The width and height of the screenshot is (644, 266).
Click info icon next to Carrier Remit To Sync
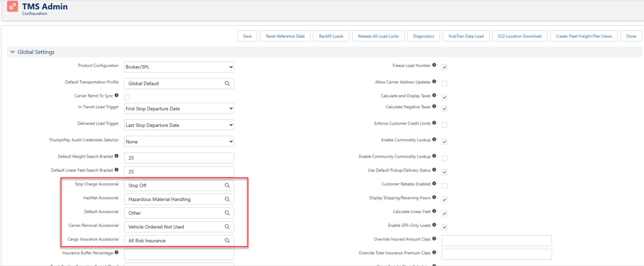tap(117, 95)
